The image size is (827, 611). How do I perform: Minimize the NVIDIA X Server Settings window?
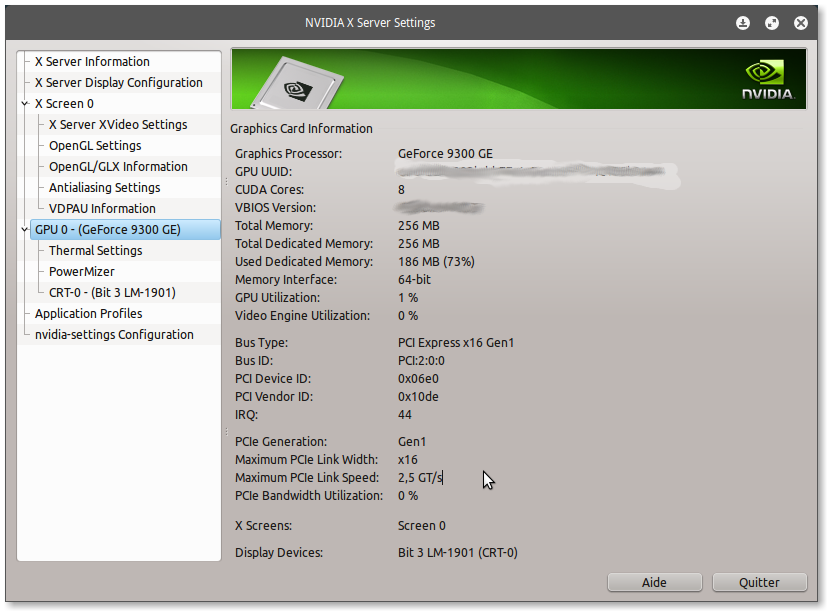[x=743, y=23]
